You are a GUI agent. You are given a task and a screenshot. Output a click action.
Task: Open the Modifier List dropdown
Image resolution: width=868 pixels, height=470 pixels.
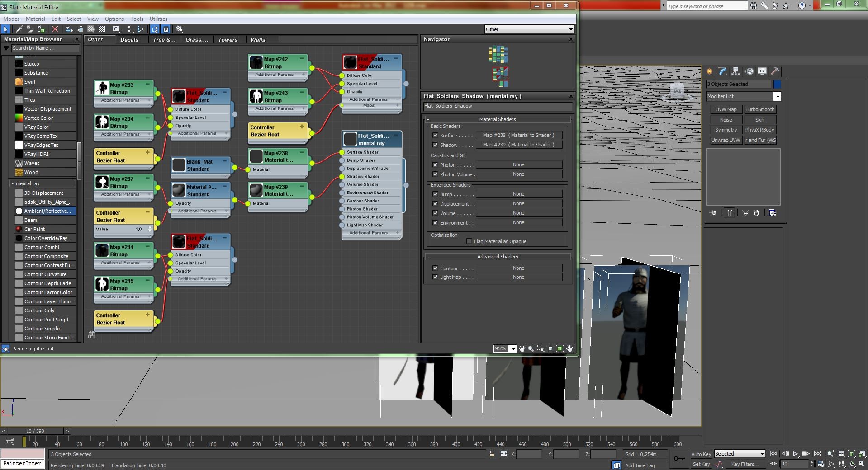coord(744,96)
